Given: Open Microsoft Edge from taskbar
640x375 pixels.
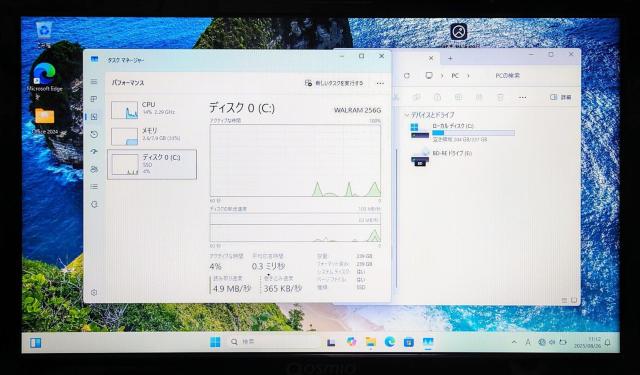Looking at the screenshot, I should 390,342.
